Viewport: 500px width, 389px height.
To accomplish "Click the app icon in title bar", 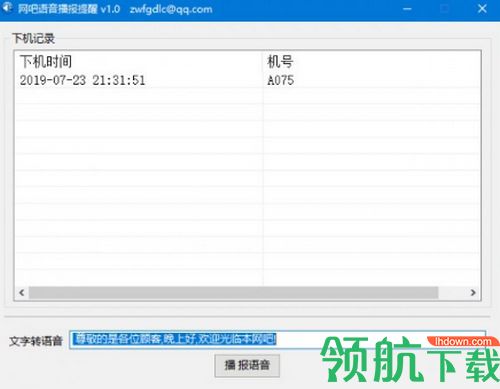I will [7, 8].
